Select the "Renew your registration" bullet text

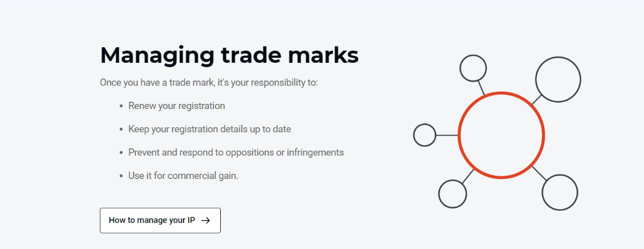click(x=176, y=106)
